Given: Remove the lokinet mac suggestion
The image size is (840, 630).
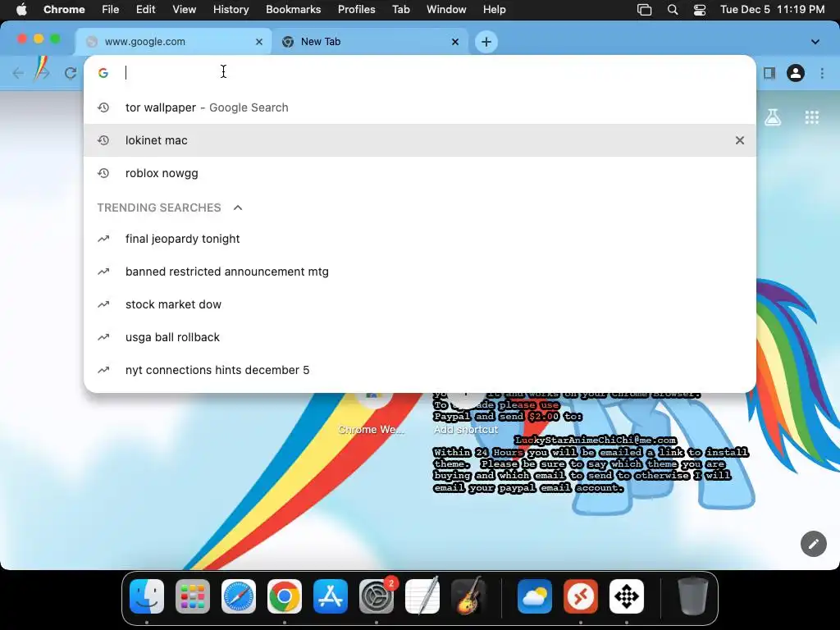Looking at the screenshot, I should pyautogui.click(x=739, y=140).
